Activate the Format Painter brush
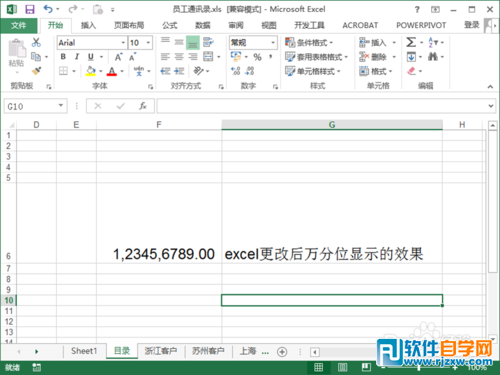Viewport: 500px width, 375px height. pos(36,71)
